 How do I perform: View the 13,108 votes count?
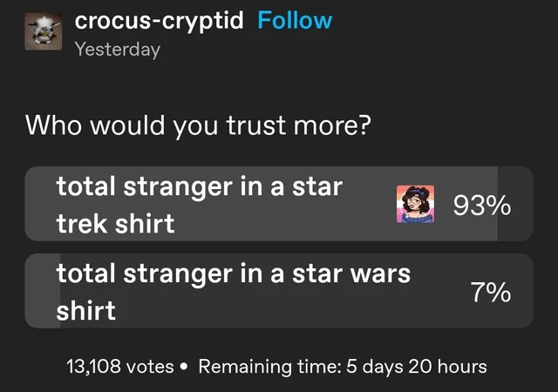(120, 367)
